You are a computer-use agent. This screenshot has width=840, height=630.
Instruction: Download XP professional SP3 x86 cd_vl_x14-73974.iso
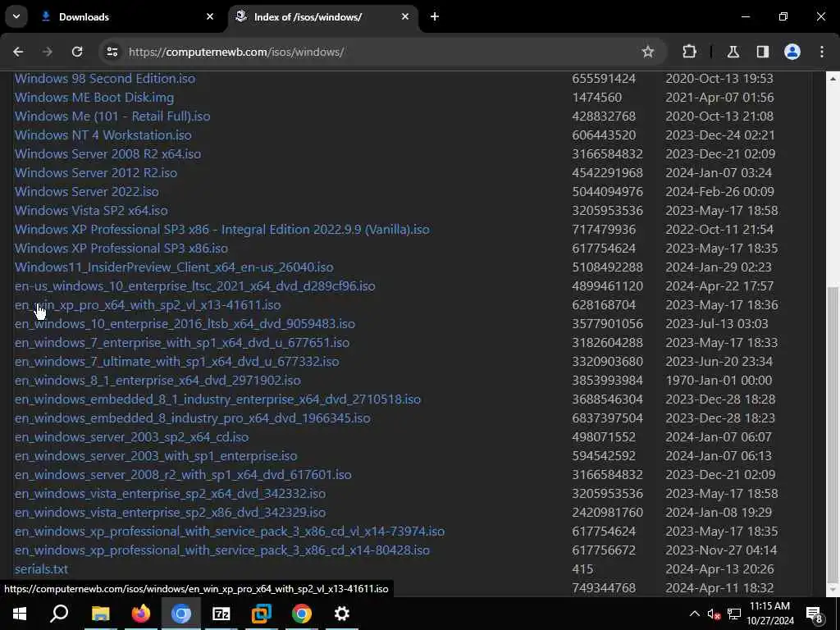(230, 532)
